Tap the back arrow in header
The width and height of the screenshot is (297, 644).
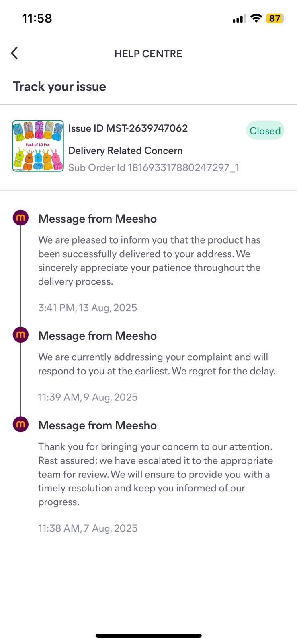(x=14, y=53)
